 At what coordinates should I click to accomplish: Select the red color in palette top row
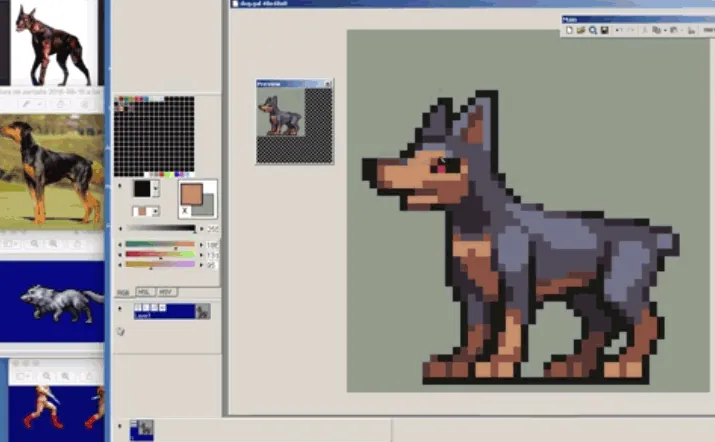pos(121,99)
